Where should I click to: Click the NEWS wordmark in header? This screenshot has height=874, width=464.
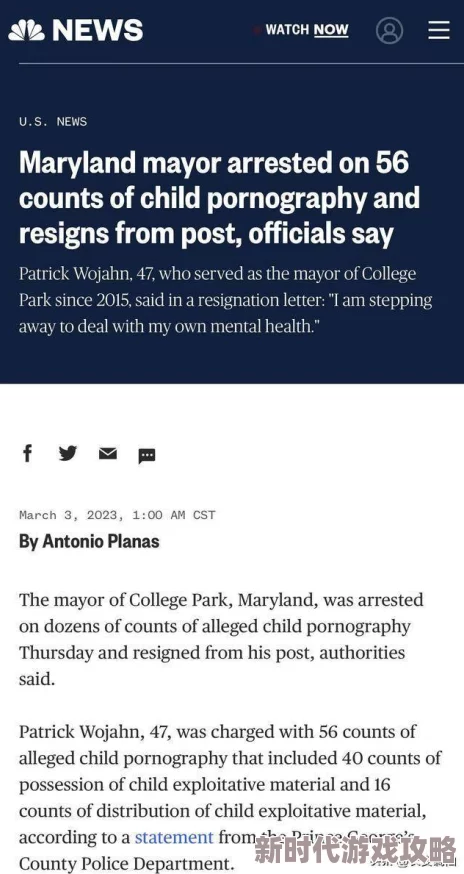(x=98, y=30)
